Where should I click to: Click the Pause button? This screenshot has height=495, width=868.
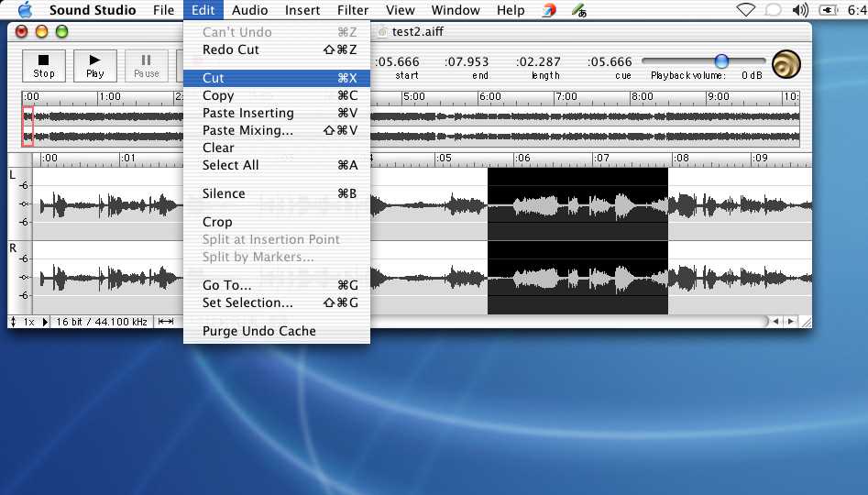pos(146,65)
